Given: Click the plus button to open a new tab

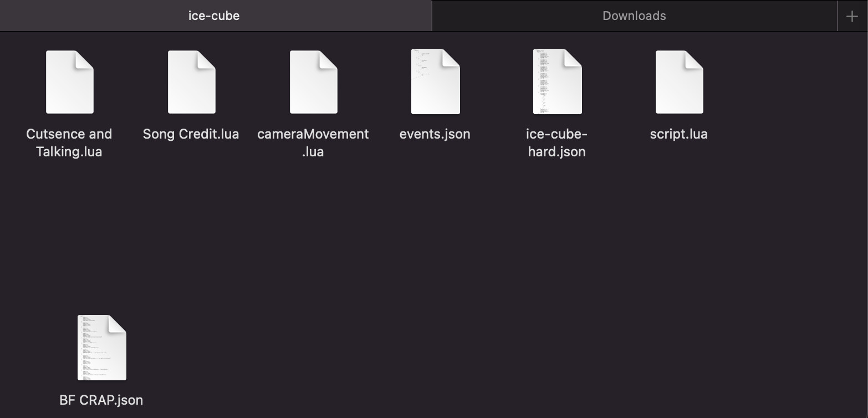Looking at the screenshot, I should point(852,15).
